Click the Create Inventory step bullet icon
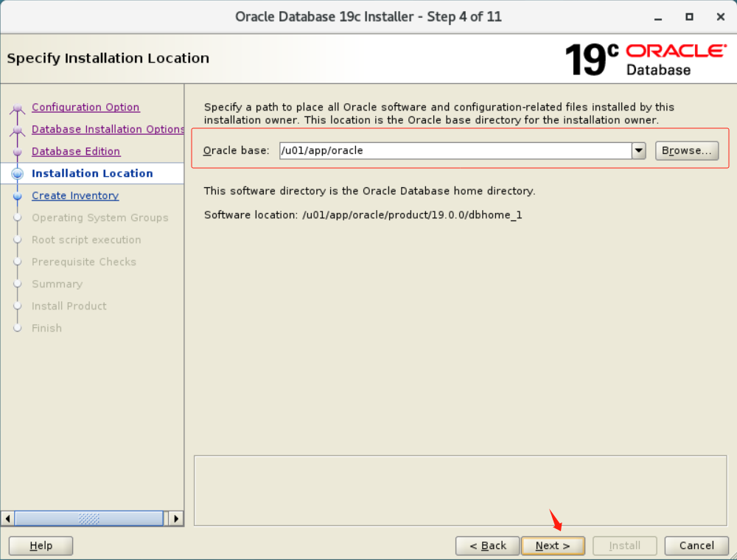The height and width of the screenshot is (560, 737). (x=18, y=195)
